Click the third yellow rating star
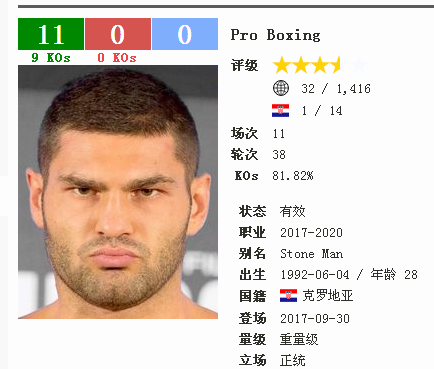Image resolution: width=434 pixels, height=369 pixels. (x=320, y=65)
